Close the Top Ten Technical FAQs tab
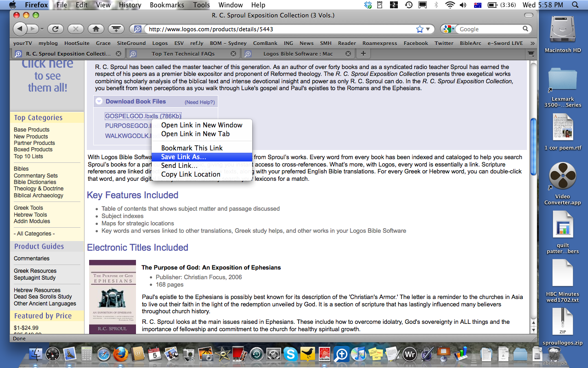The height and width of the screenshot is (368, 588). click(234, 54)
